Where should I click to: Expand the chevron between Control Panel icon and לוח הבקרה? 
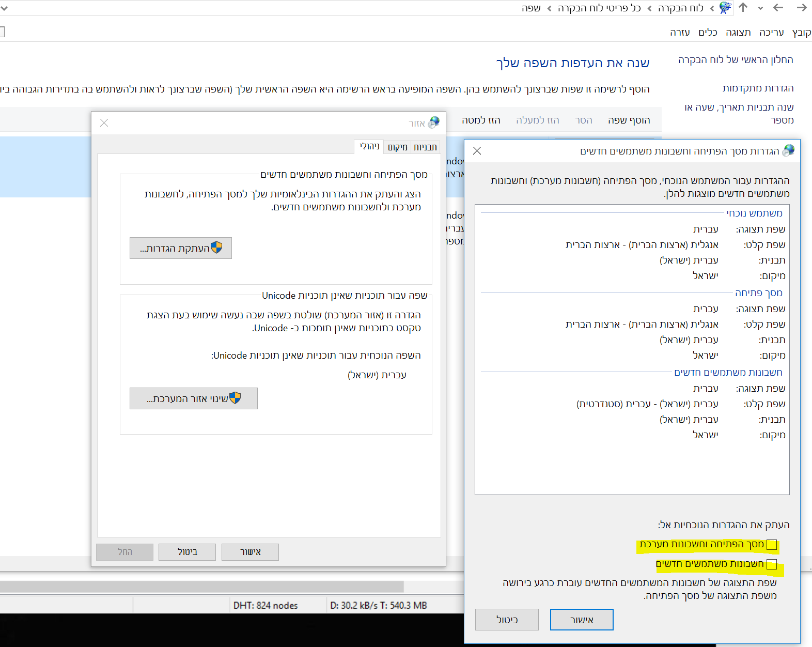pyautogui.click(x=712, y=8)
